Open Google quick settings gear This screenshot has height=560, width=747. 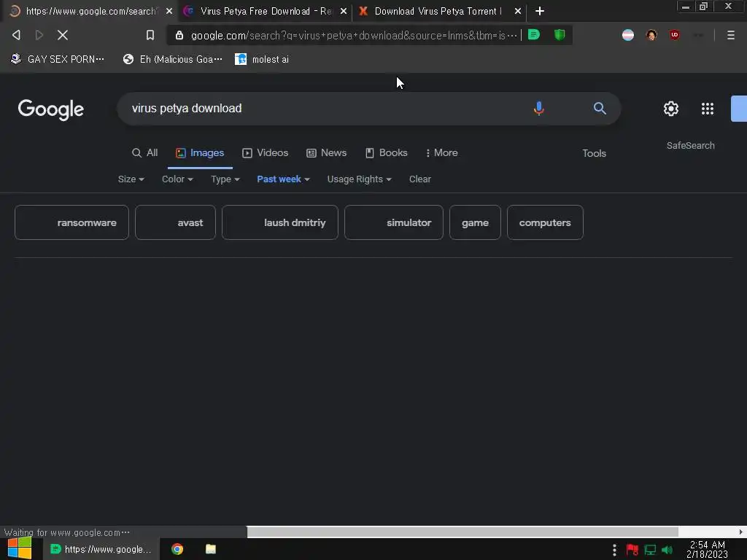pos(671,109)
